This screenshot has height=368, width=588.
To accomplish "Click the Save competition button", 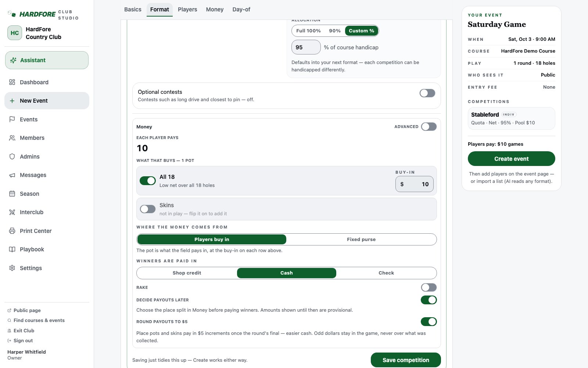I will (x=406, y=360).
